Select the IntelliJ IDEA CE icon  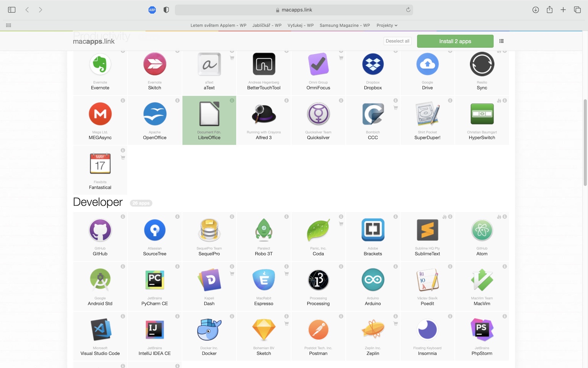[155, 330]
